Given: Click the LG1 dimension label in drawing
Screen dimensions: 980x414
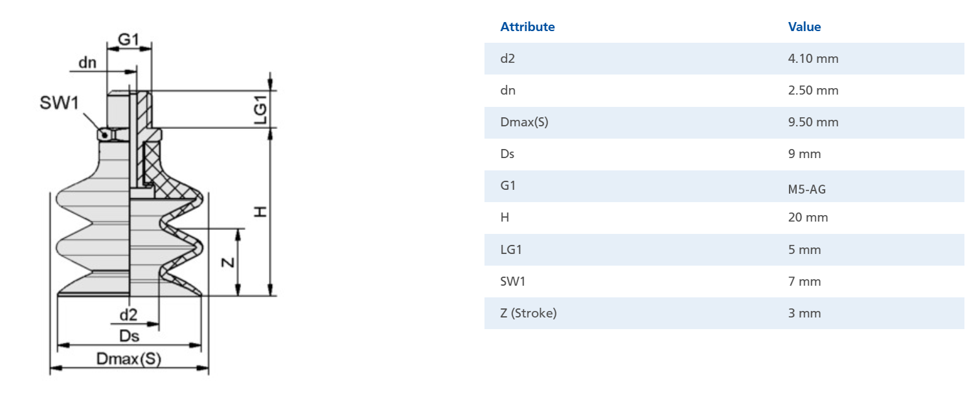Looking at the screenshot, I should [x=260, y=109].
